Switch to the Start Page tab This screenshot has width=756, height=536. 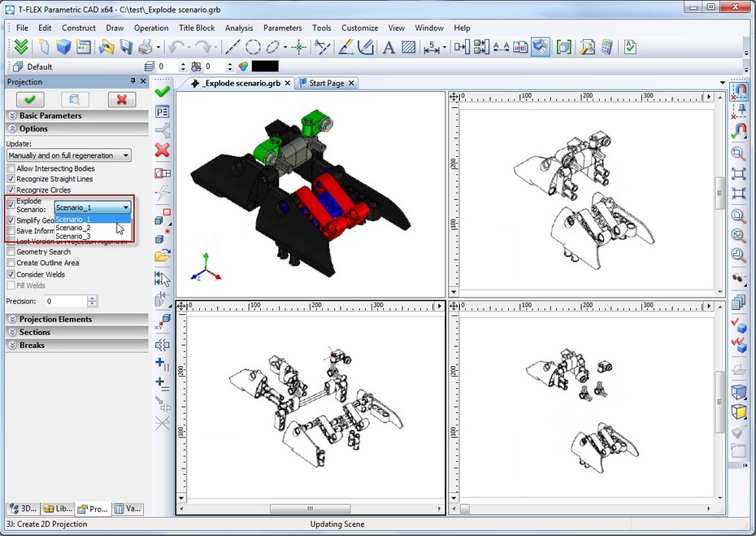[x=326, y=83]
